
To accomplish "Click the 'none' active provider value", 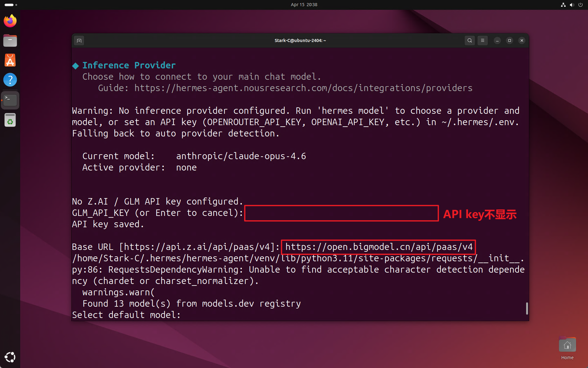I will (x=187, y=167).
